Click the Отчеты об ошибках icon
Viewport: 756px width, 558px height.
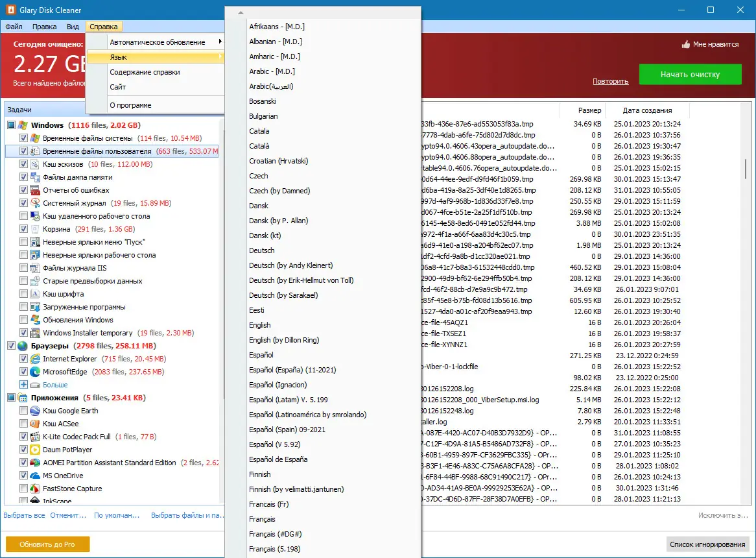click(35, 190)
